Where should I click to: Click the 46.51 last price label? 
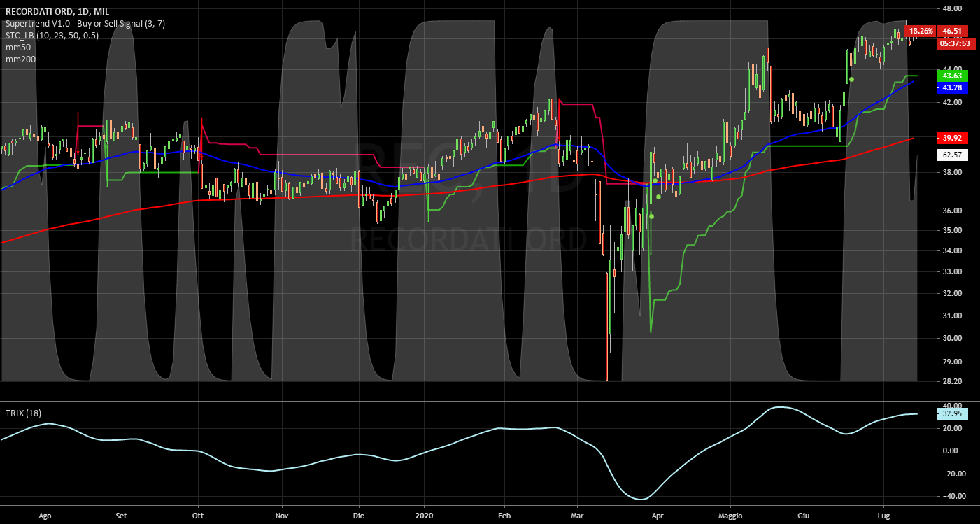[x=952, y=31]
